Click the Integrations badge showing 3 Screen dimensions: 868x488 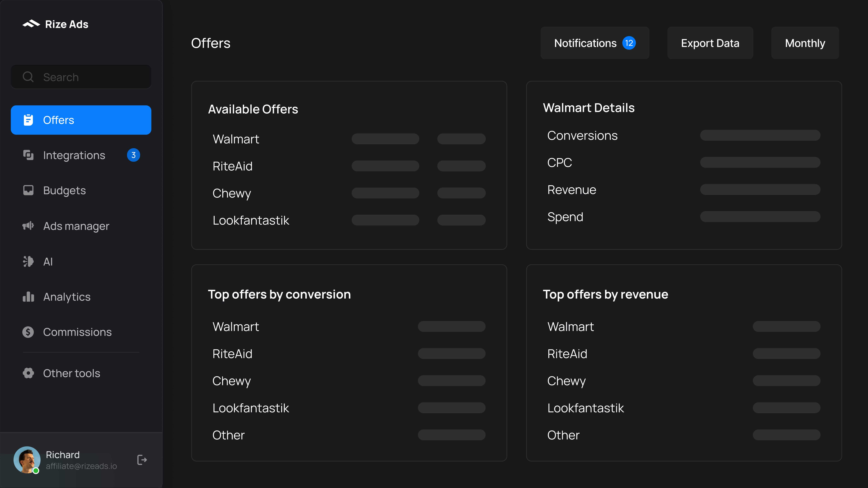(x=133, y=155)
